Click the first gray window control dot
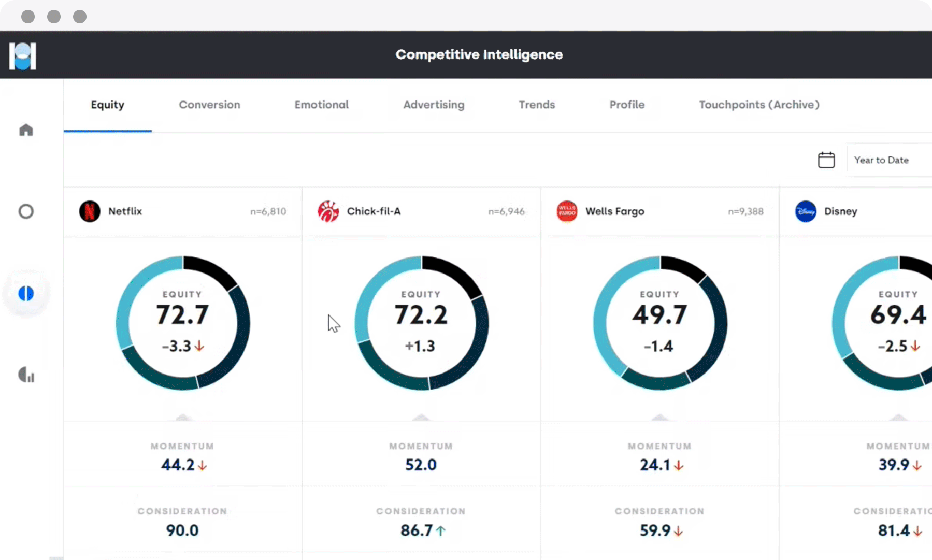The width and height of the screenshot is (932, 560). 28,17
